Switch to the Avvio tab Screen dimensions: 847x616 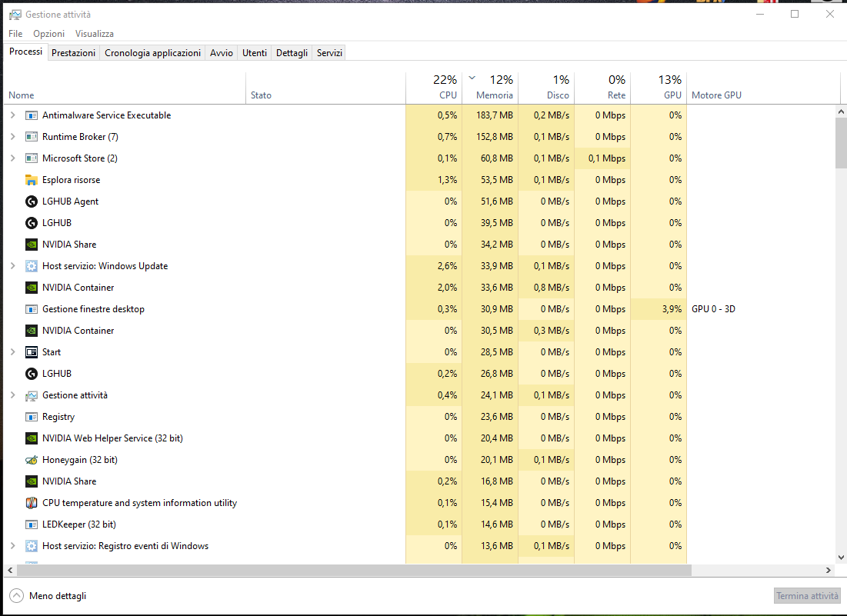(x=222, y=53)
